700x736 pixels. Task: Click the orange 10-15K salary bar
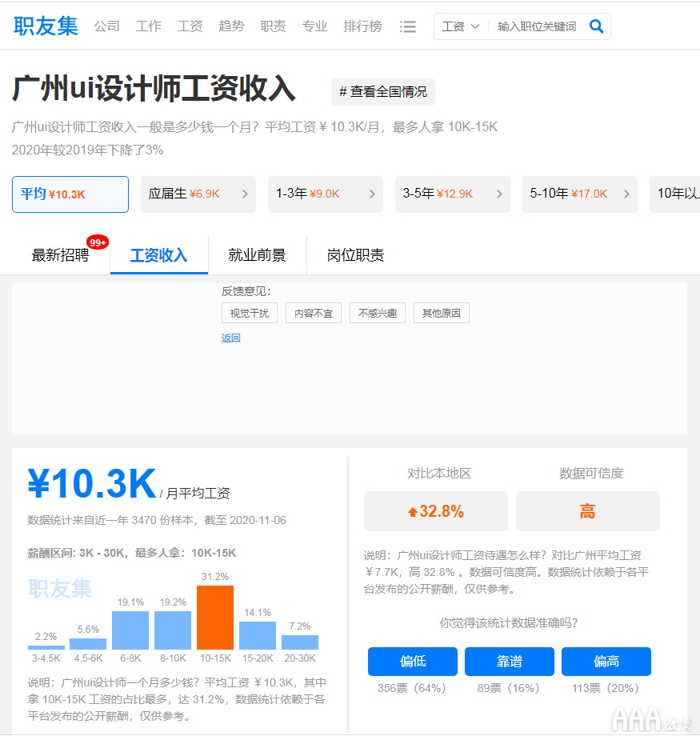[x=215, y=617]
